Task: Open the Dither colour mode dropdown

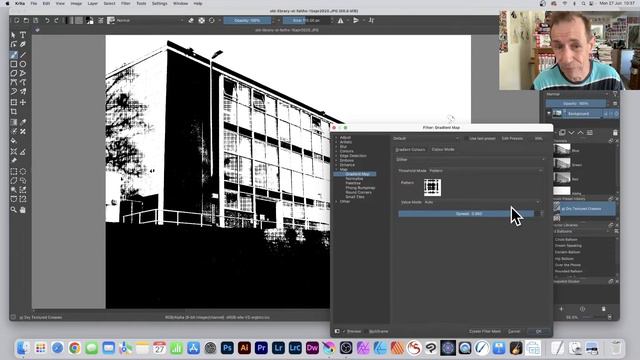Action: (470, 160)
